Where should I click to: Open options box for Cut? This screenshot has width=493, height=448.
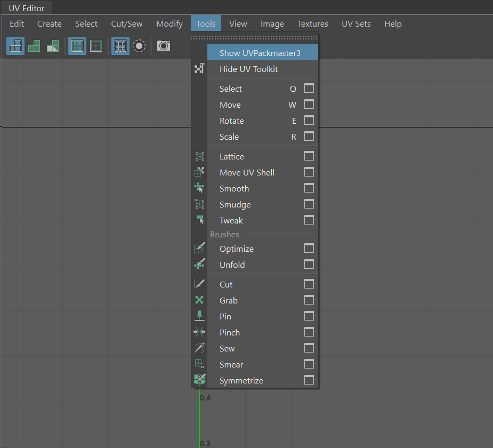tap(309, 284)
